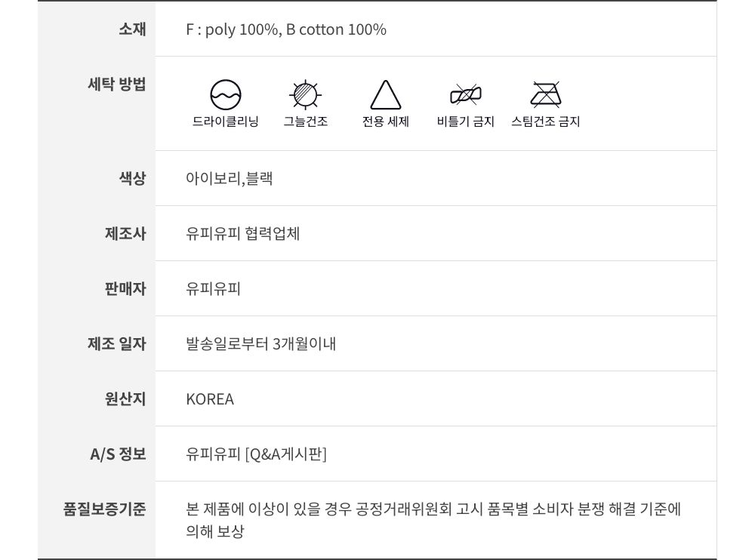Click the shade drying sun icon

306,95
